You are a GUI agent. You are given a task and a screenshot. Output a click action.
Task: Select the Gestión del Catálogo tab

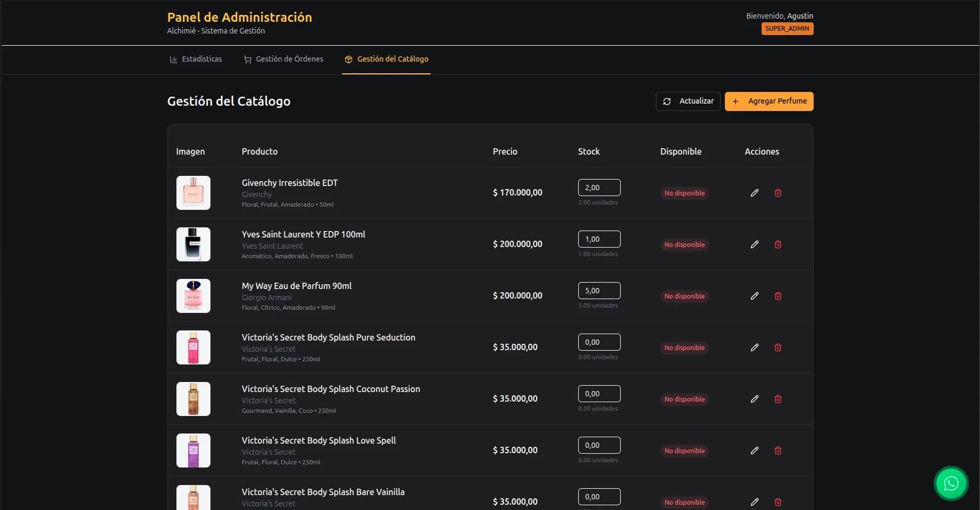pos(386,59)
